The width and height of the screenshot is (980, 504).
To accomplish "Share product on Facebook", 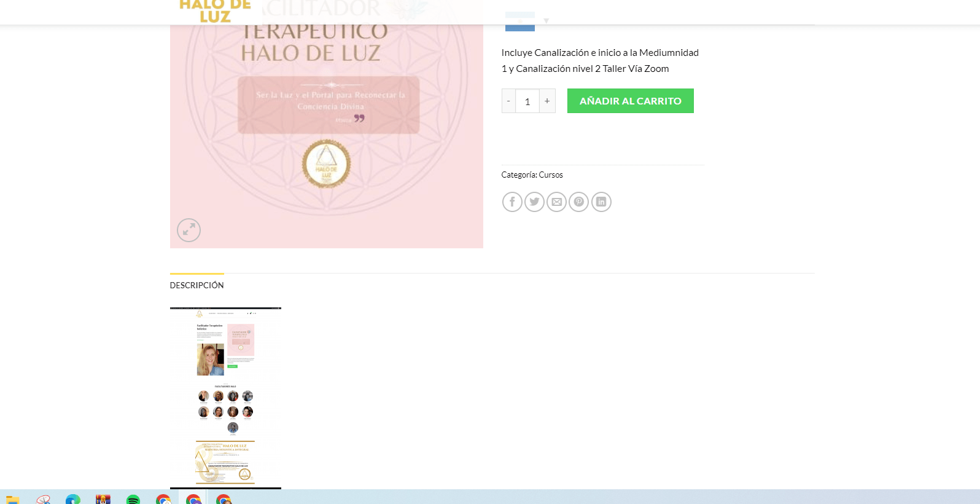I will click(512, 202).
